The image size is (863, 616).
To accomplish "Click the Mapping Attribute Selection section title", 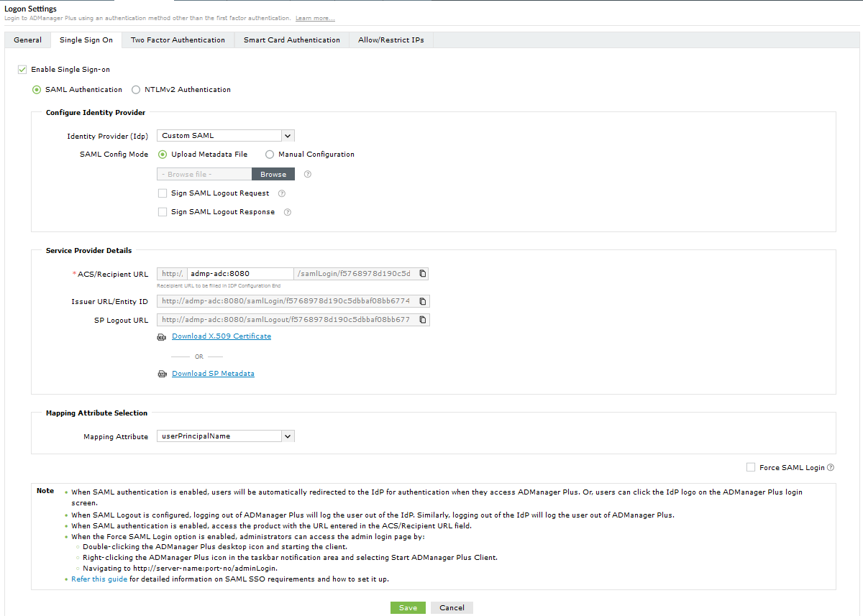I will coord(97,413).
